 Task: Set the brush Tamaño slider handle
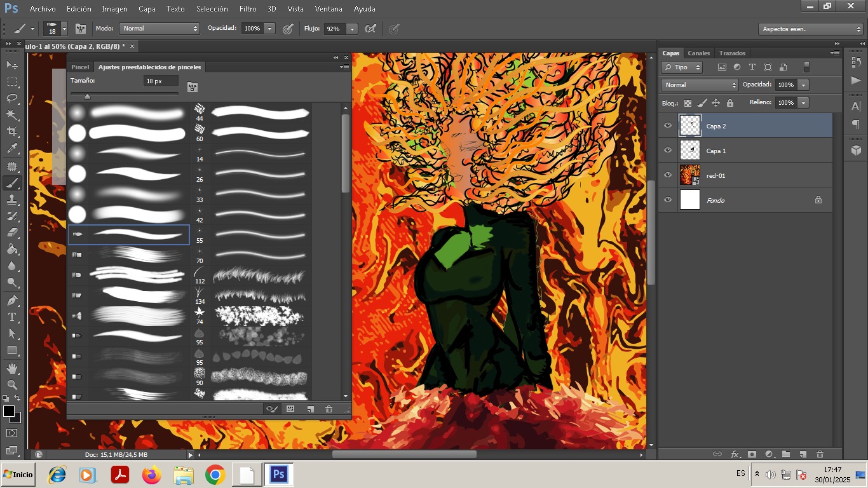[x=87, y=96]
